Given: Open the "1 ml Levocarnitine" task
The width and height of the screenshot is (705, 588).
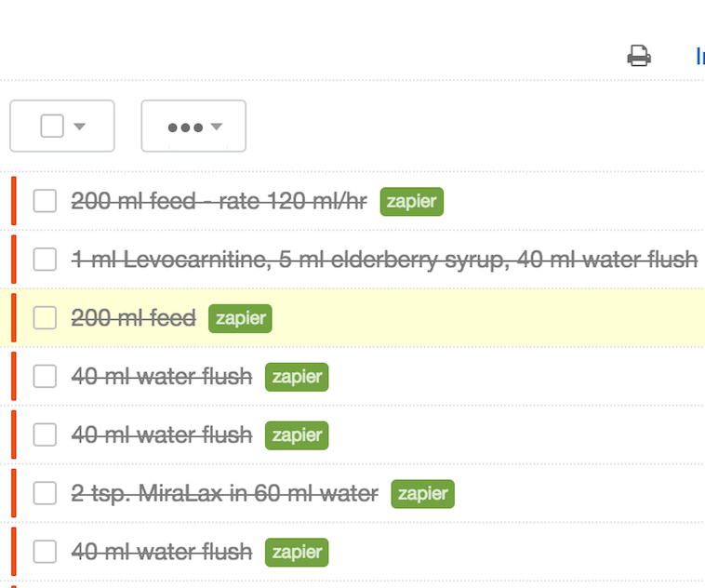Looking at the screenshot, I should tap(383, 260).
